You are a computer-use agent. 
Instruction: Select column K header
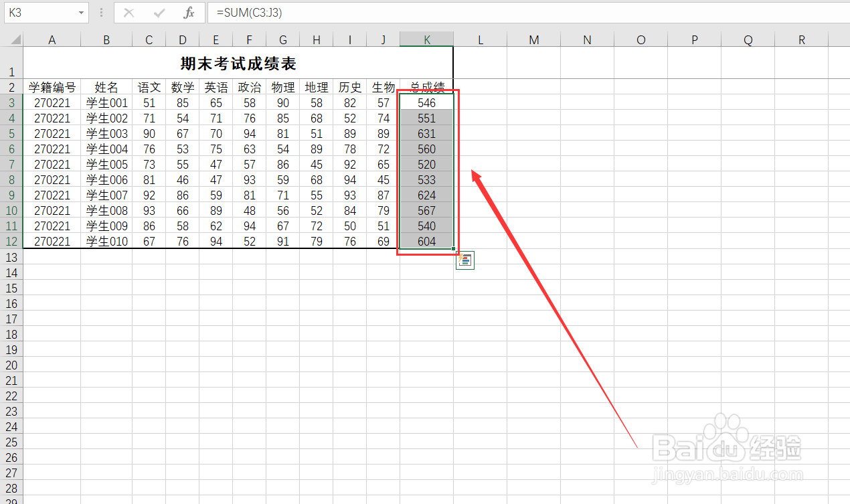pyautogui.click(x=426, y=39)
